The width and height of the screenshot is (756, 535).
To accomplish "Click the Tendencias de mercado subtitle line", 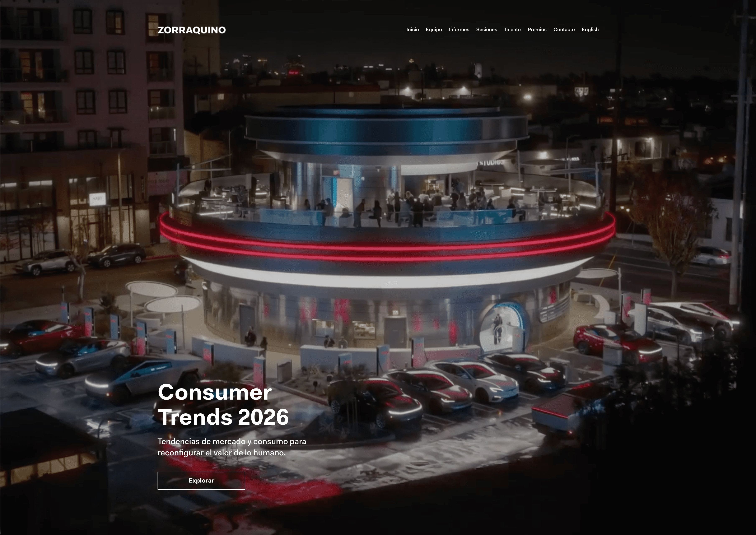I will 232,441.
